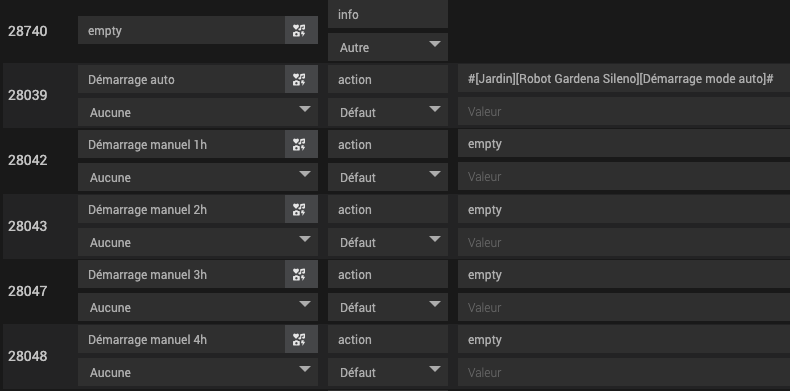Viewport: 790px width, 391px height.
Task: Open Autre subtype dropdown for command 28740
Action: pyautogui.click(x=387, y=47)
